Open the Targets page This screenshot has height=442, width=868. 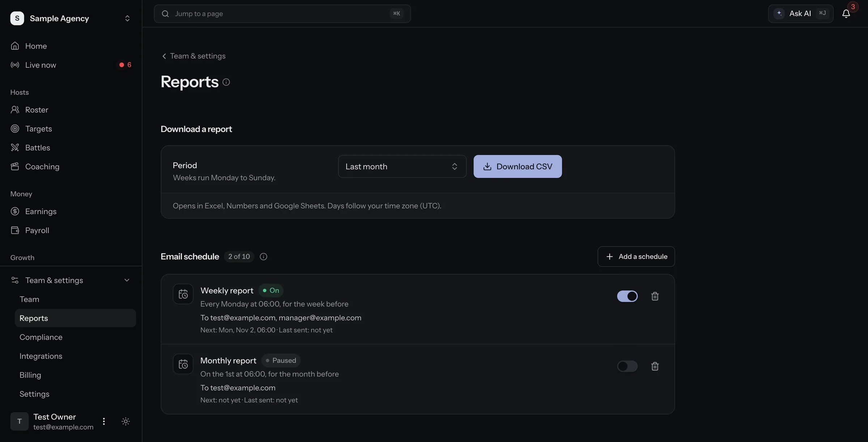pyautogui.click(x=71, y=129)
